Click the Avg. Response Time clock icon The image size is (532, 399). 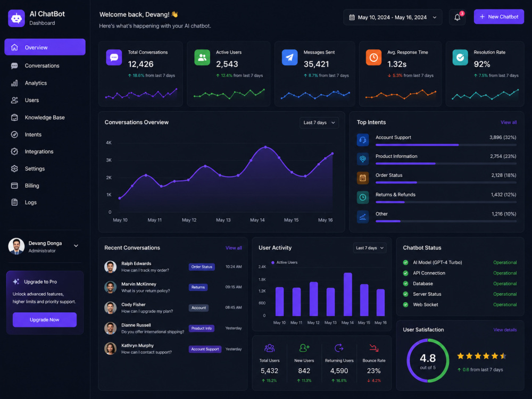[x=373, y=57]
